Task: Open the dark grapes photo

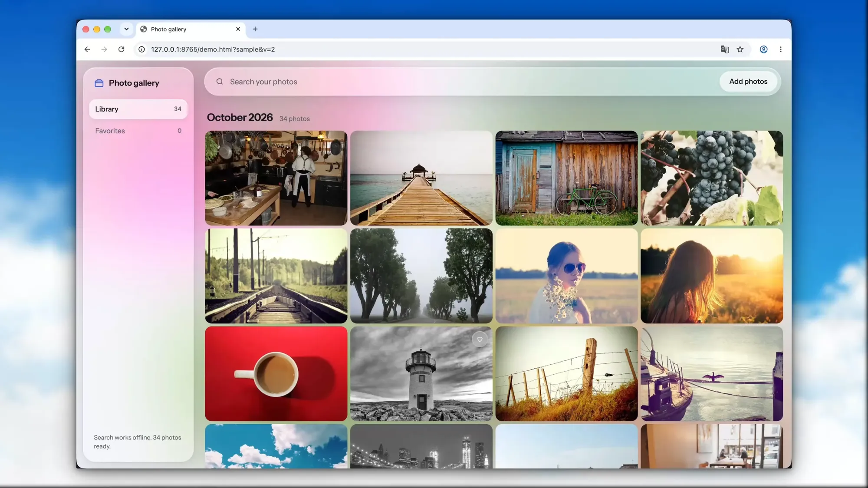Action: coord(712,178)
